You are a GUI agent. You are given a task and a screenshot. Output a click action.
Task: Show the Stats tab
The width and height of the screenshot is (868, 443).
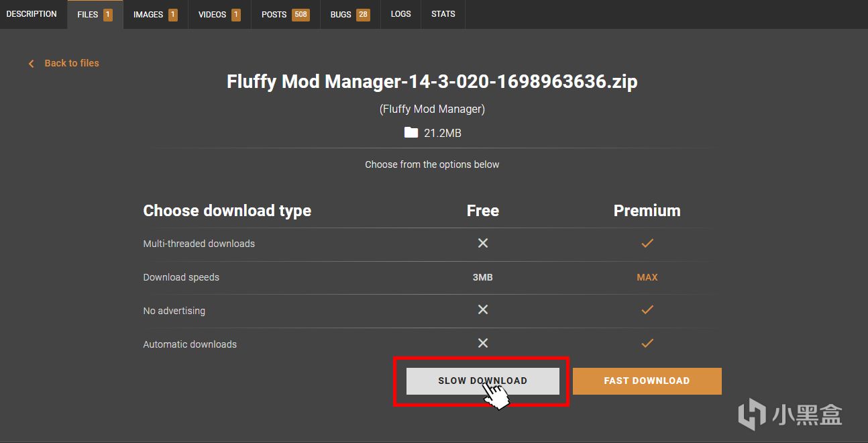443,14
